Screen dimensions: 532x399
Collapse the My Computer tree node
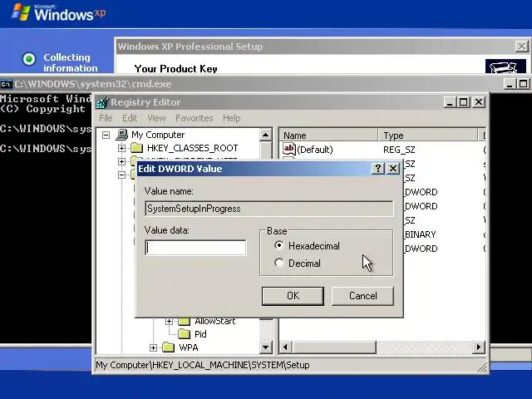click(106, 135)
